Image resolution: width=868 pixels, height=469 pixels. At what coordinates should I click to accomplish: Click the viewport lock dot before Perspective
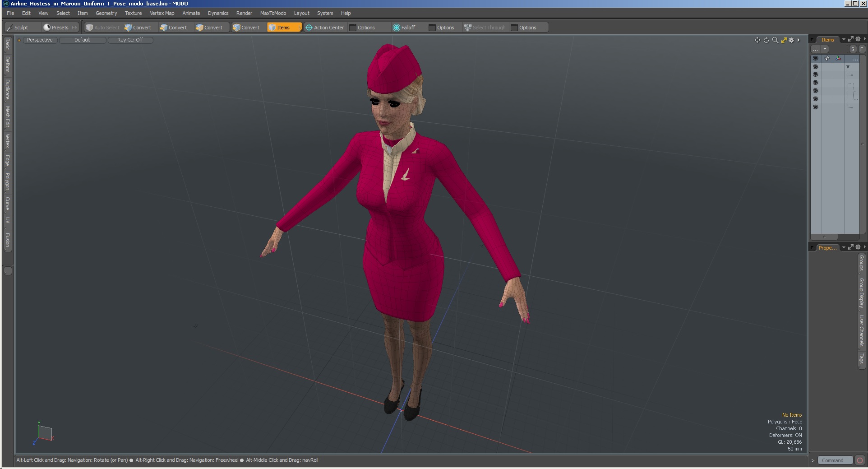point(19,40)
